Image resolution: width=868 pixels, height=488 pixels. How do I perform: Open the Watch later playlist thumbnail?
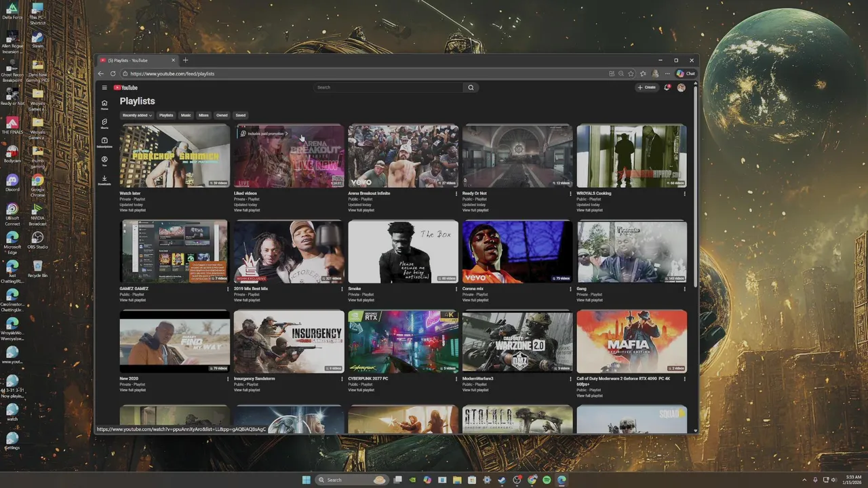point(174,157)
